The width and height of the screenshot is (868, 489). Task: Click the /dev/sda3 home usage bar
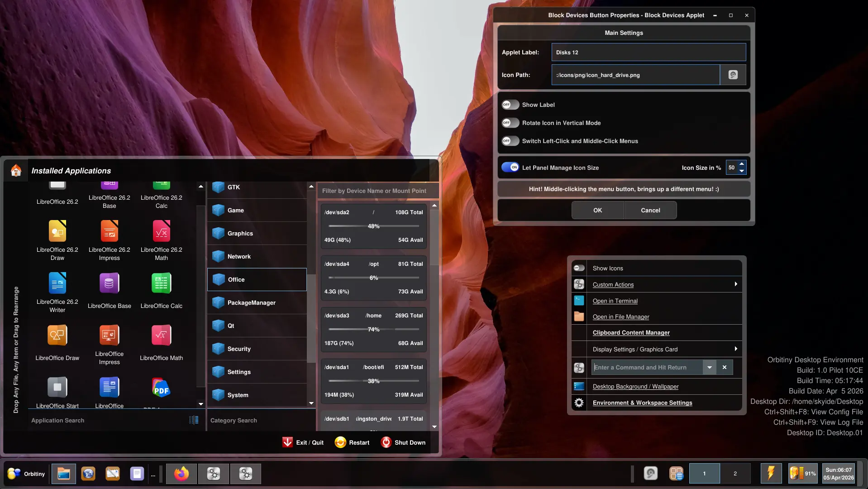(x=373, y=329)
